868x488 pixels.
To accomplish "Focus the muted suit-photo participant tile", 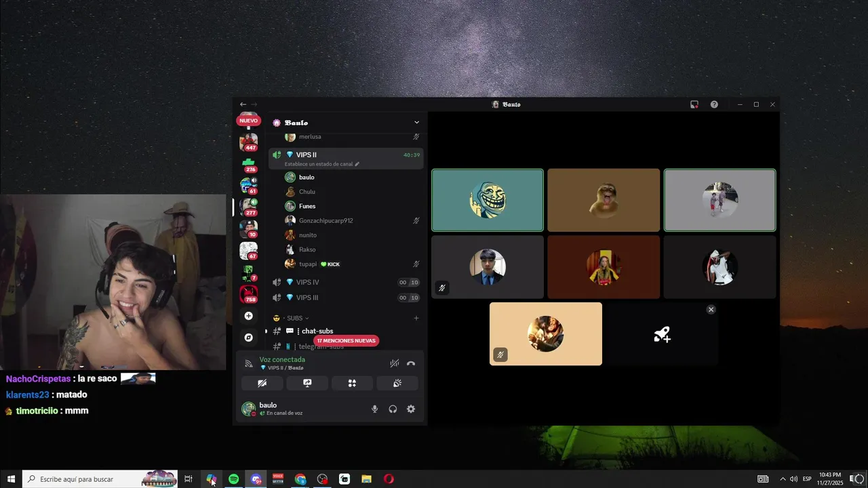I will [x=488, y=267].
